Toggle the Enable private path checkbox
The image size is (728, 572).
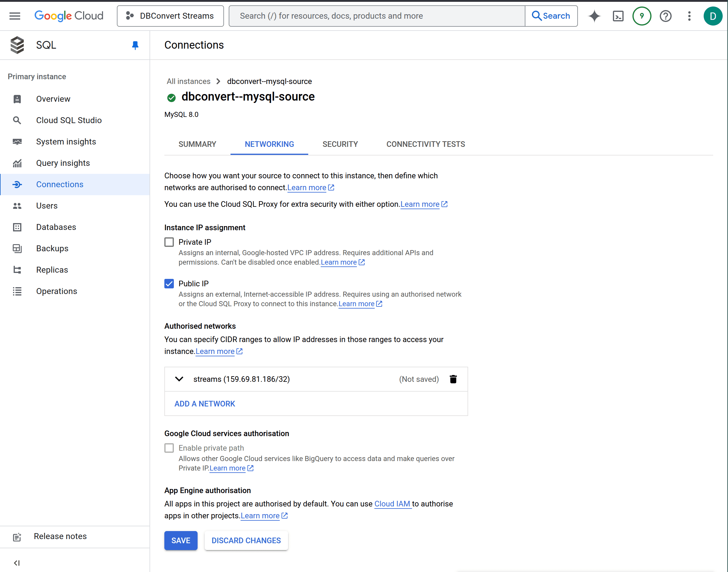(169, 448)
